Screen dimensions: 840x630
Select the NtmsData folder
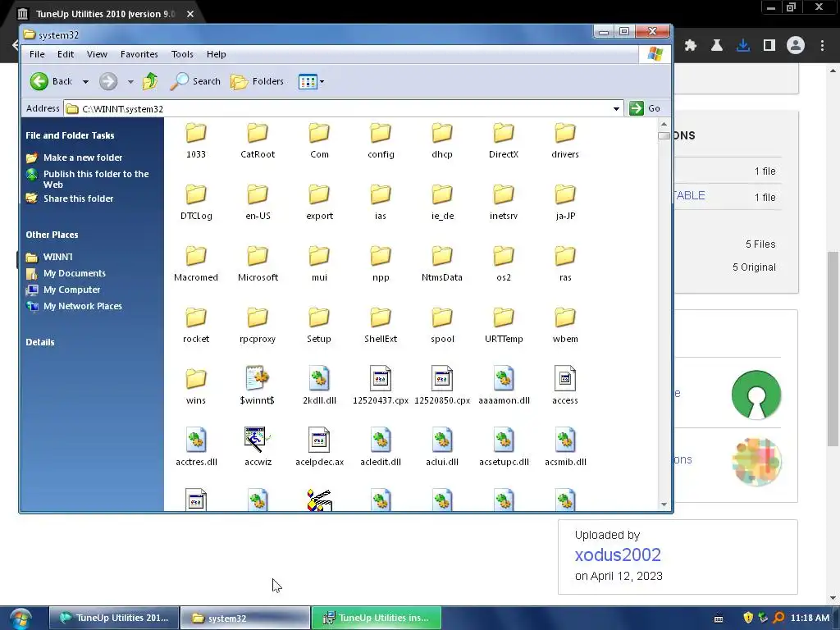tap(442, 264)
